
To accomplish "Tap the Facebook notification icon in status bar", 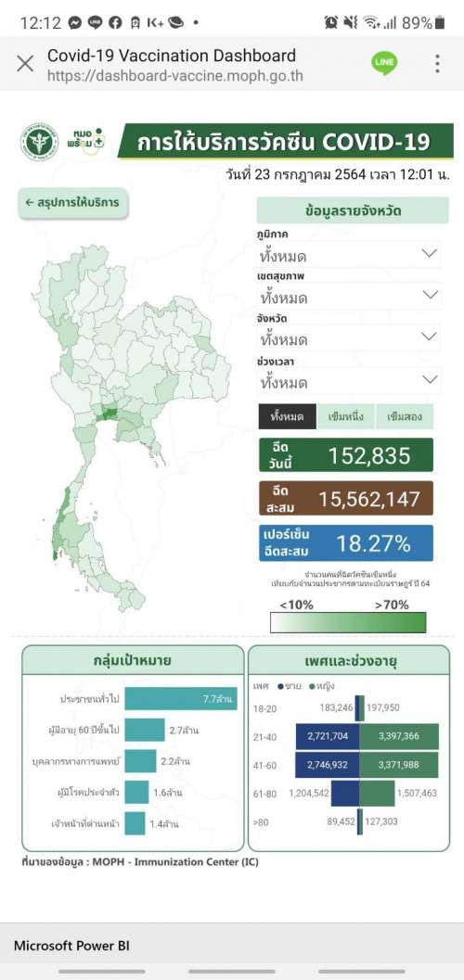I will [115, 23].
